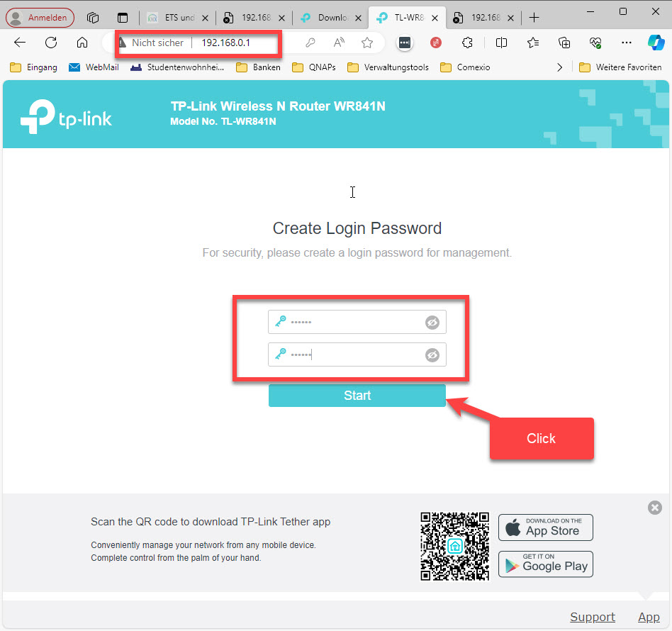The height and width of the screenshot is (631, 672).
Task: Open the Extensions puzzle icon
Action: (x=467, y=43)
